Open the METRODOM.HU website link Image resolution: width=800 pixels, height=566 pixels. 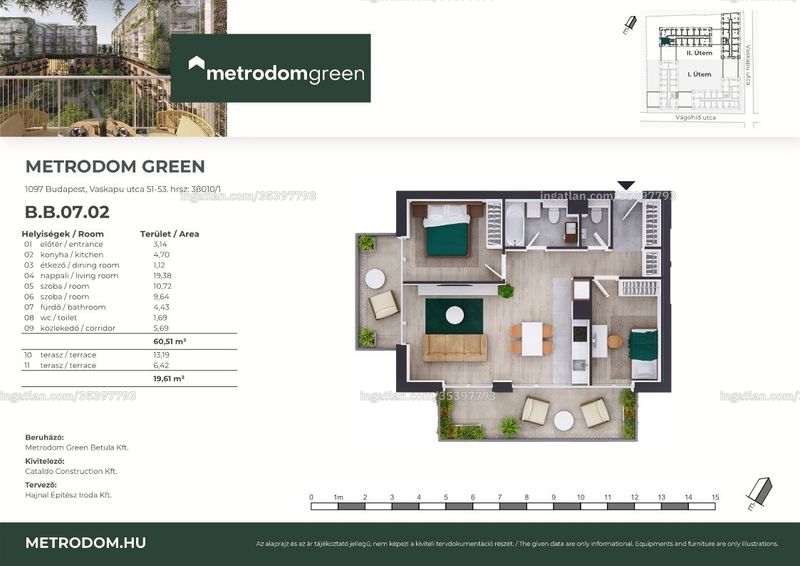click(86, 543)
